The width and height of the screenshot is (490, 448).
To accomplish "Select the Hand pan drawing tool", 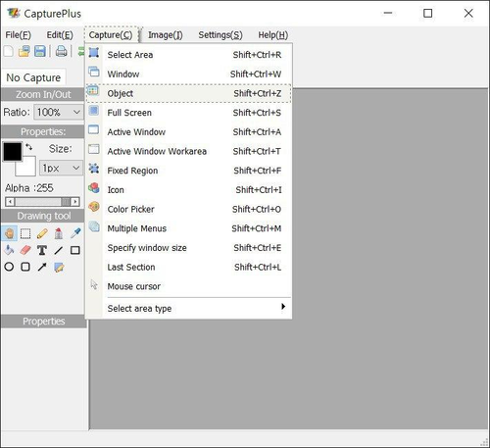I will pos(9,233).
